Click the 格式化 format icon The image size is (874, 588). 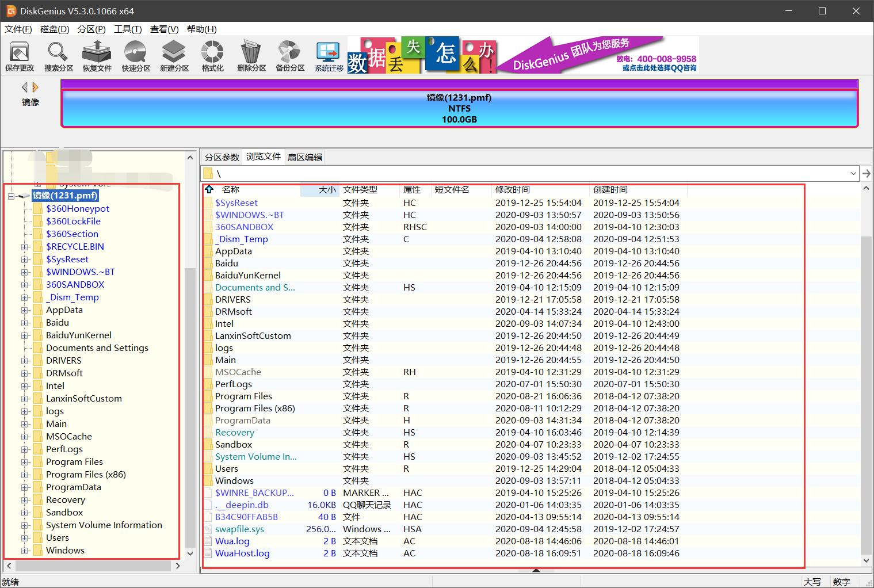point(212,56)
